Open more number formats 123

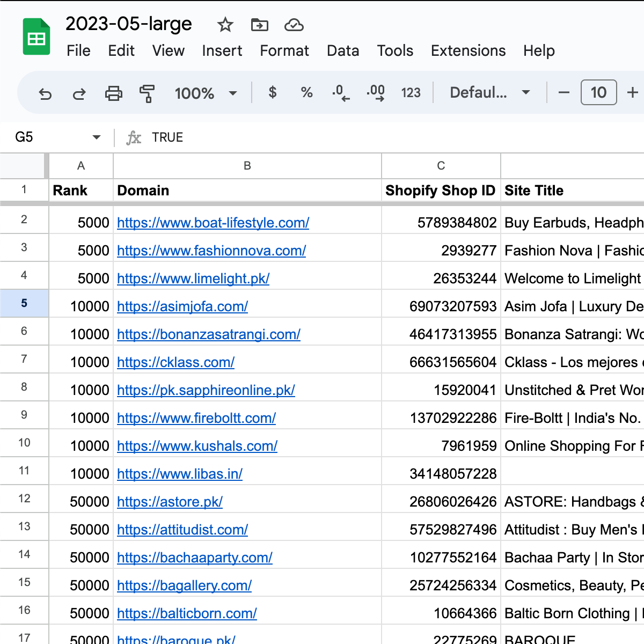[x=411, y=93]
